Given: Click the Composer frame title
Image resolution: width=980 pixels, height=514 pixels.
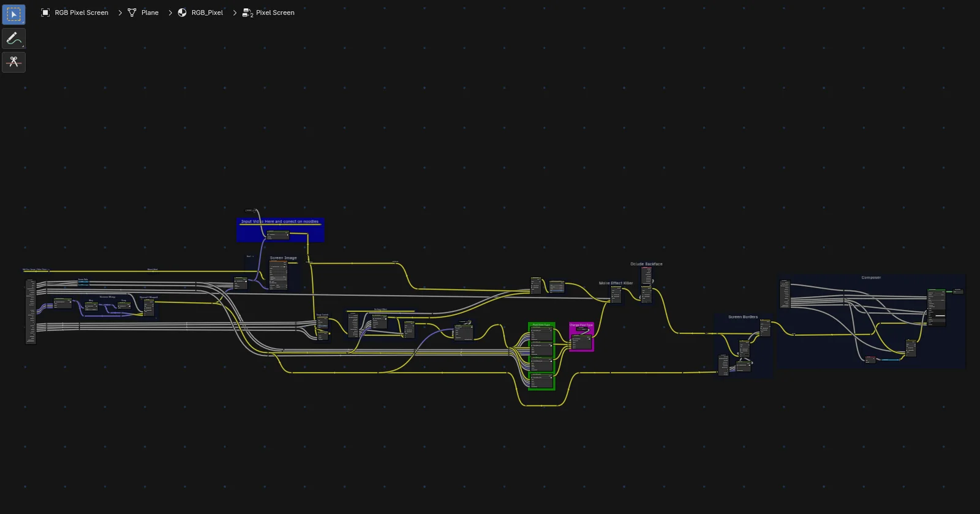Looking at the screenshot, I should pyautogui.click(x=871, y=278).
